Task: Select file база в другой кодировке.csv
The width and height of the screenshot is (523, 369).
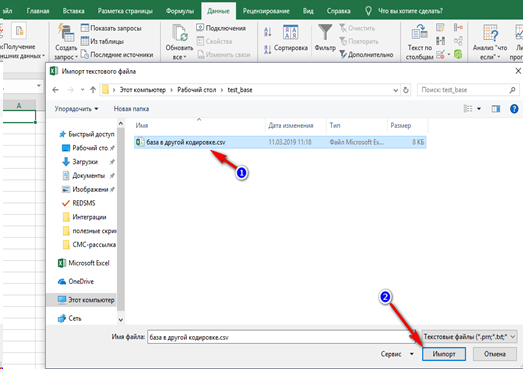Action: click(280, 142)
